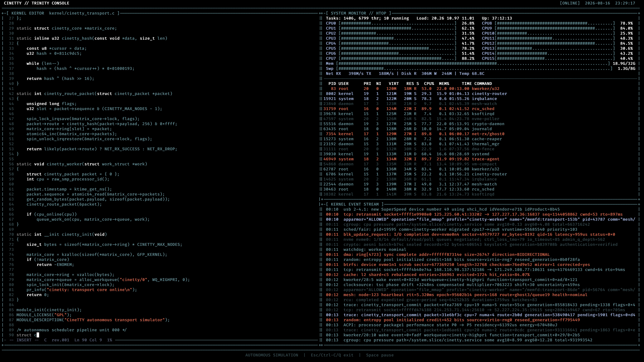
Task: Click the blk_update_request I/O completion event
Action: (x=471, y=235)
